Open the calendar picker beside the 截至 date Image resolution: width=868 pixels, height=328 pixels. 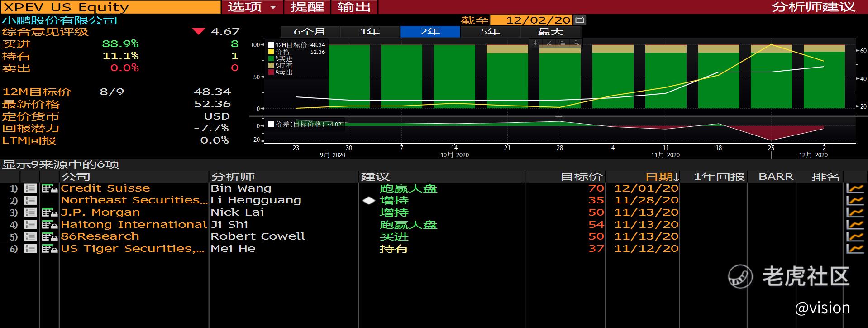click(580, 20)
